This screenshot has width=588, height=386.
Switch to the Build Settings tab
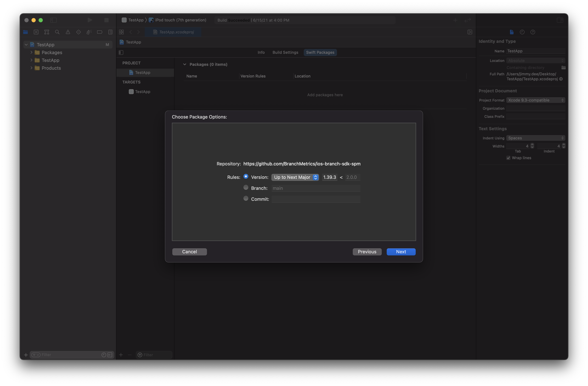[285, 52]
